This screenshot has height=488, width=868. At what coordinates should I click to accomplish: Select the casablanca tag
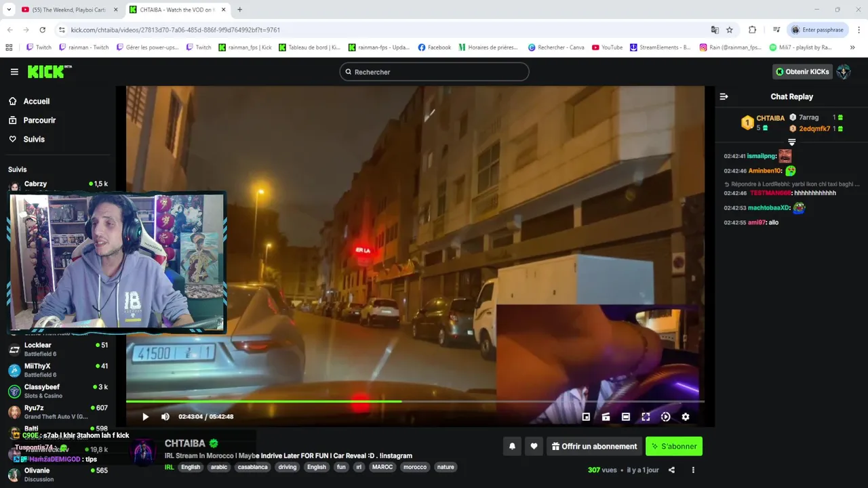252,467
